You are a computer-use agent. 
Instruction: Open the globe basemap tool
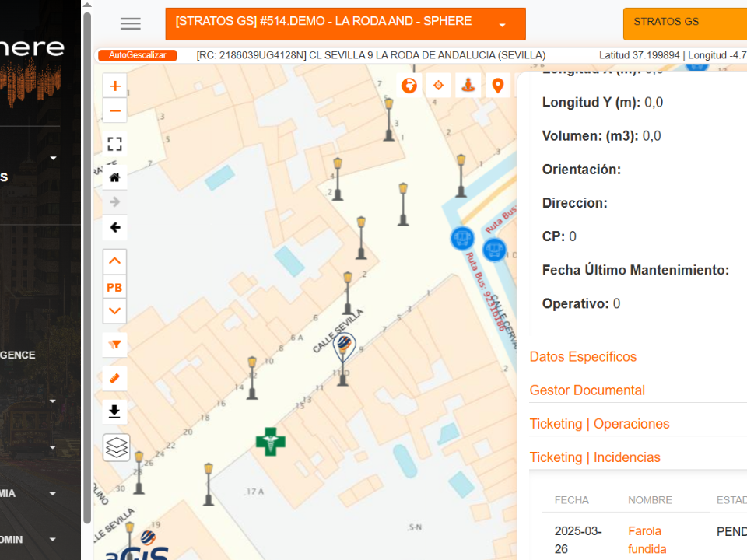(409, 86)
